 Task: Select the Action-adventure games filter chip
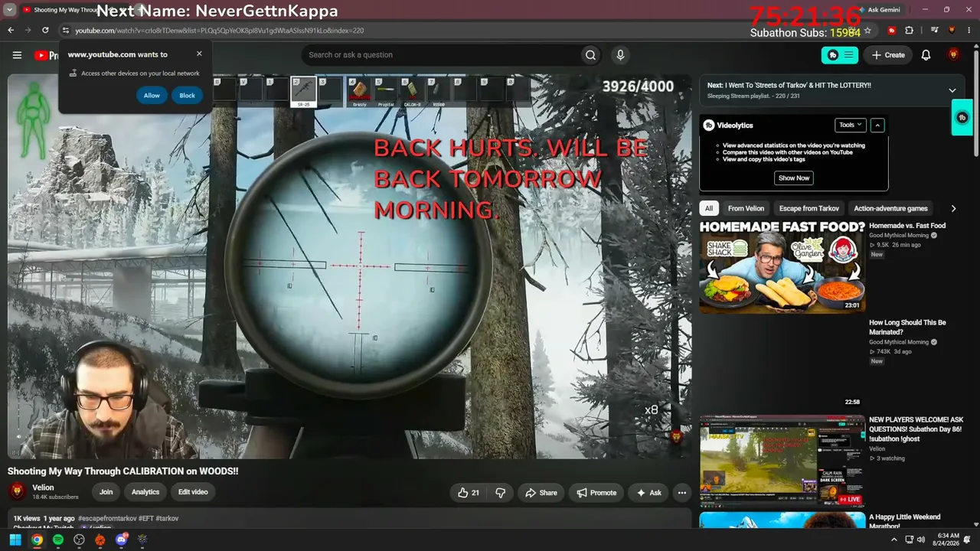click(x=890, y=208)
